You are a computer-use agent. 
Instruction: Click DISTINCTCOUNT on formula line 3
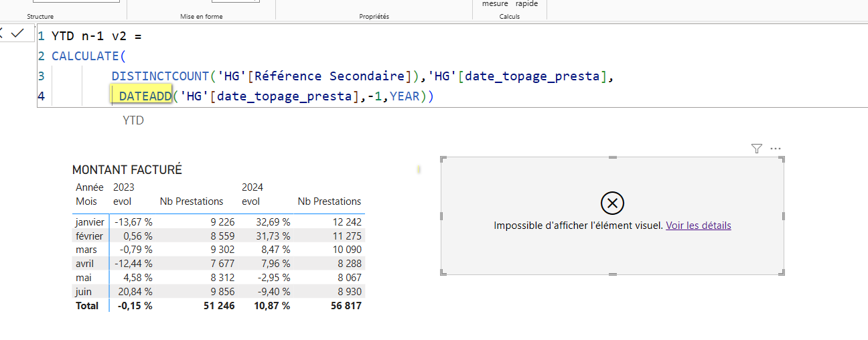[x=160, y=76]
